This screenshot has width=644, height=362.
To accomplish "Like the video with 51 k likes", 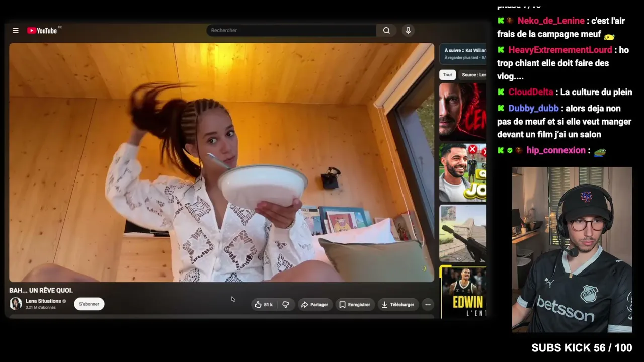I will 264,305.
